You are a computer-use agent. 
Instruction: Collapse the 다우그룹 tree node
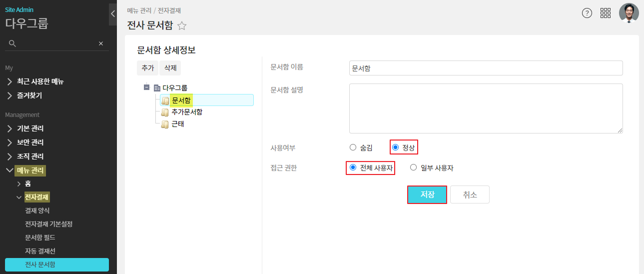pyautogui.click(x=146, y=87)
